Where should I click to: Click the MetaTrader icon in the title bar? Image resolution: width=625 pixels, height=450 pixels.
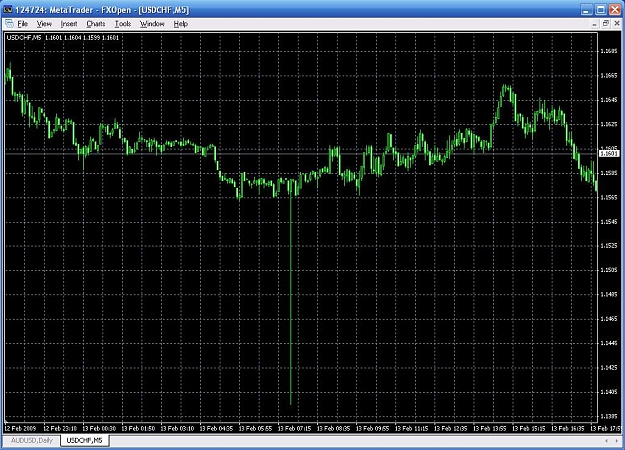[8, 10]
